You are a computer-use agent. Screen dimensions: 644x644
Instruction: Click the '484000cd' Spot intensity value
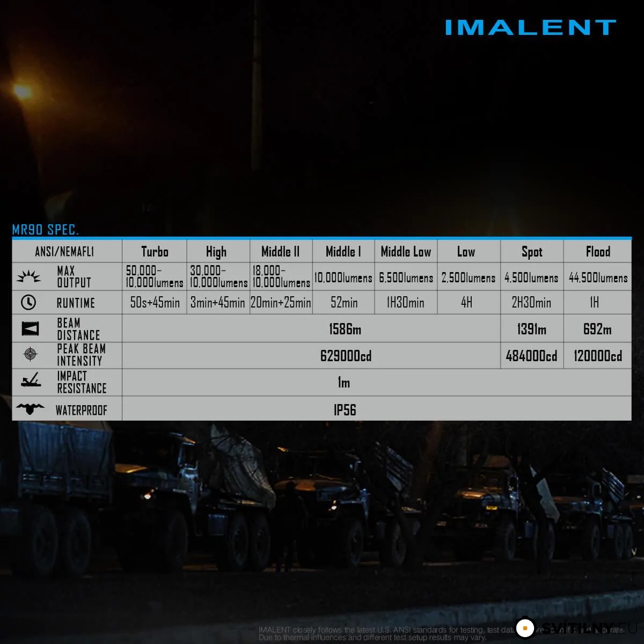(531, 356)
